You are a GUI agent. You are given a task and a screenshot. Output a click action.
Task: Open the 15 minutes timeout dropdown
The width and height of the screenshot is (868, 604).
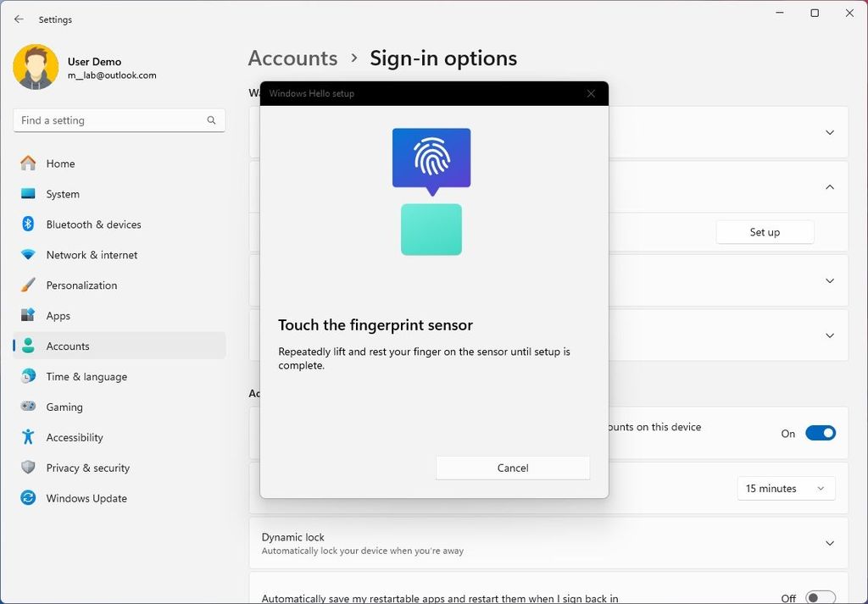coord(786,488)
